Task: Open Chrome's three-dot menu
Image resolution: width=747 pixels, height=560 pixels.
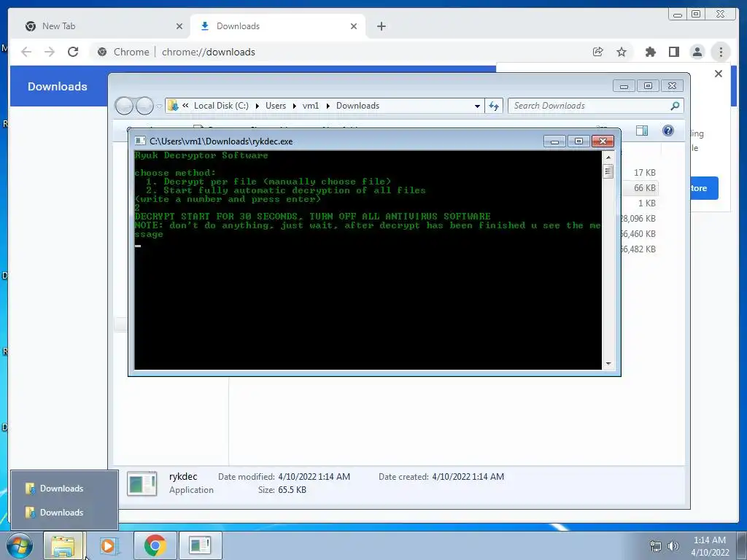Action: coord(721,52)
